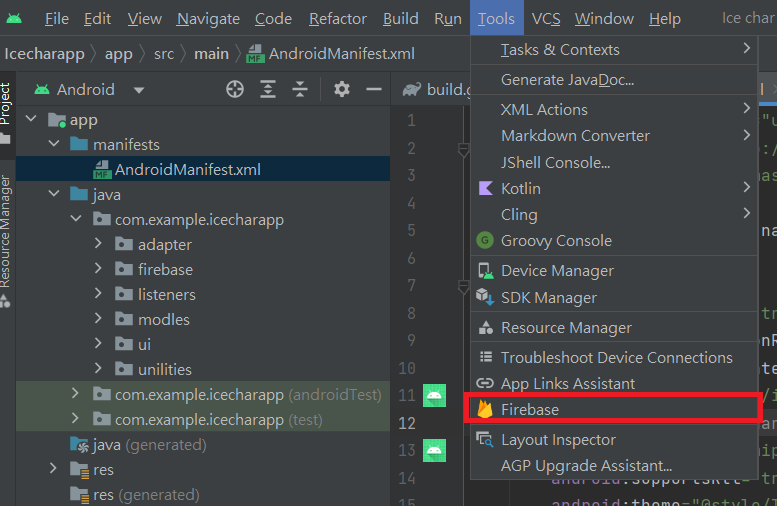The width and height of the screenshot is (777, 506).
Task: Open the Tasks & Contexts submenu
Action: pos(613,50)
